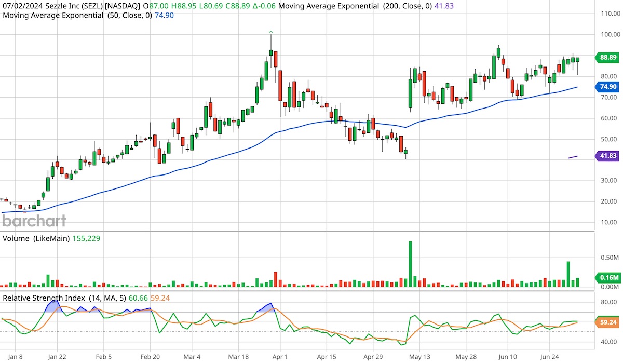623x364 pixels.
Task: Click the RSI dashed overbought line
Action: pyautogui.click(x=311, y=312)
